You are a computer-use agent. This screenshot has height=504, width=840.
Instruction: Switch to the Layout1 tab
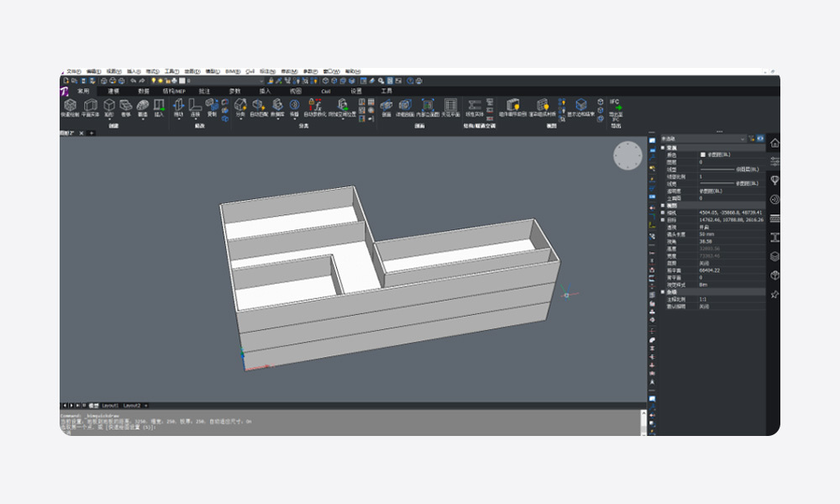tap(110, 406)
